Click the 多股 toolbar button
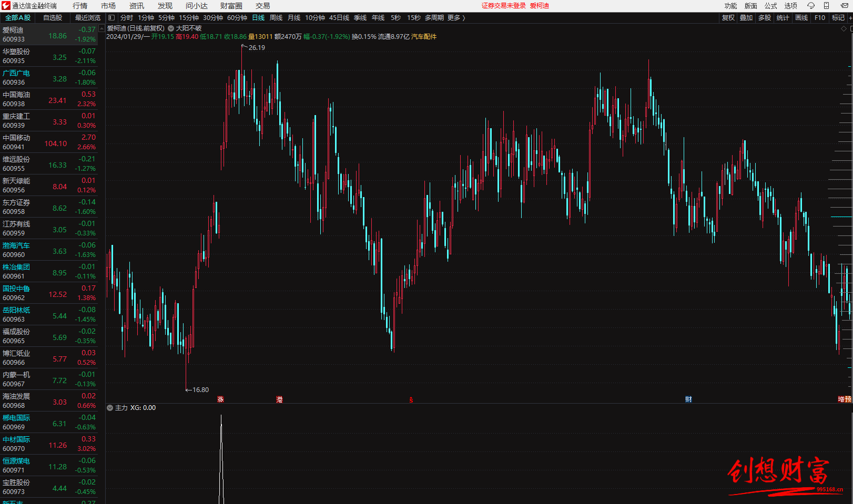 [x=765, y=18]
